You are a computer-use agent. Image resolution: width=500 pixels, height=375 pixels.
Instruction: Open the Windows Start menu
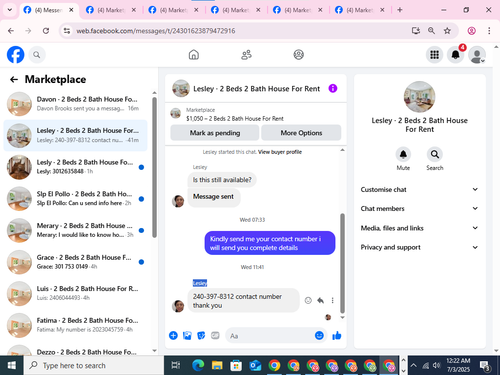tap(12, 365)
